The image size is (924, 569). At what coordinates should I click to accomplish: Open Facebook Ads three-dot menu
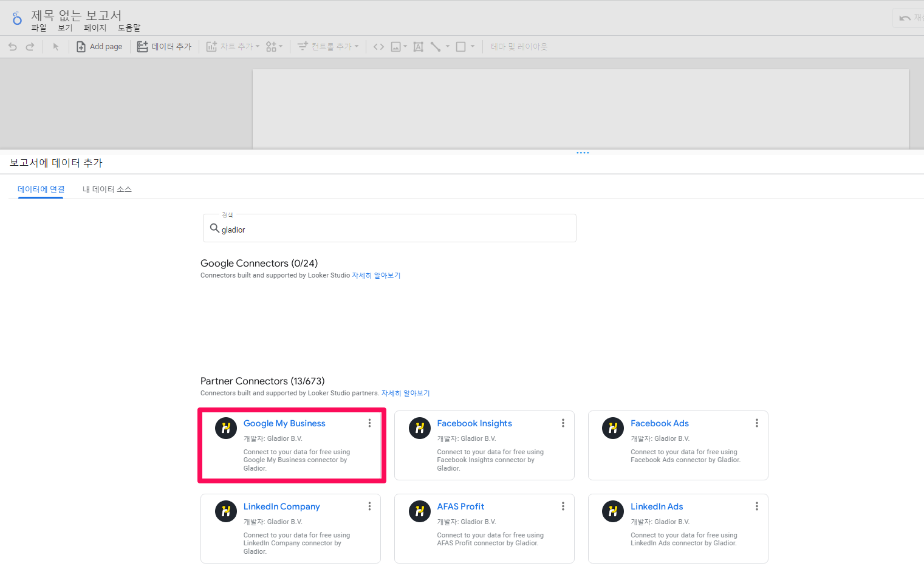(756, 423)
